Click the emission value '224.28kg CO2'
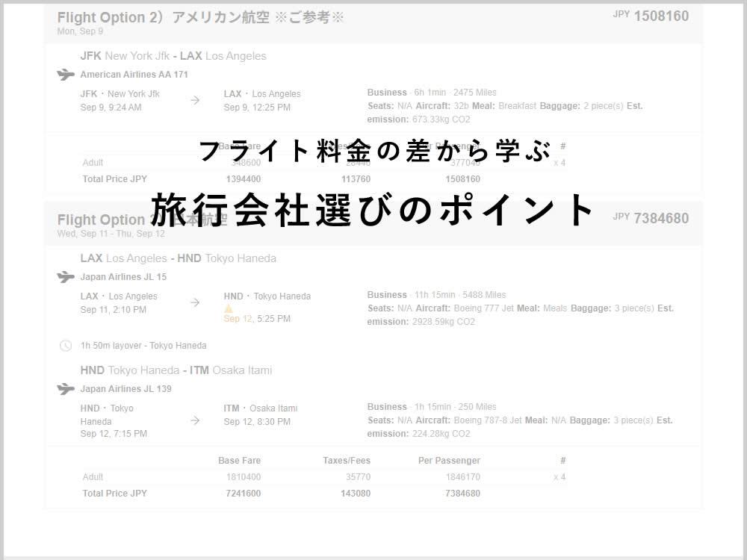This screenshot has width=747, height=560. pyautogui.click(x=441, y=433)
